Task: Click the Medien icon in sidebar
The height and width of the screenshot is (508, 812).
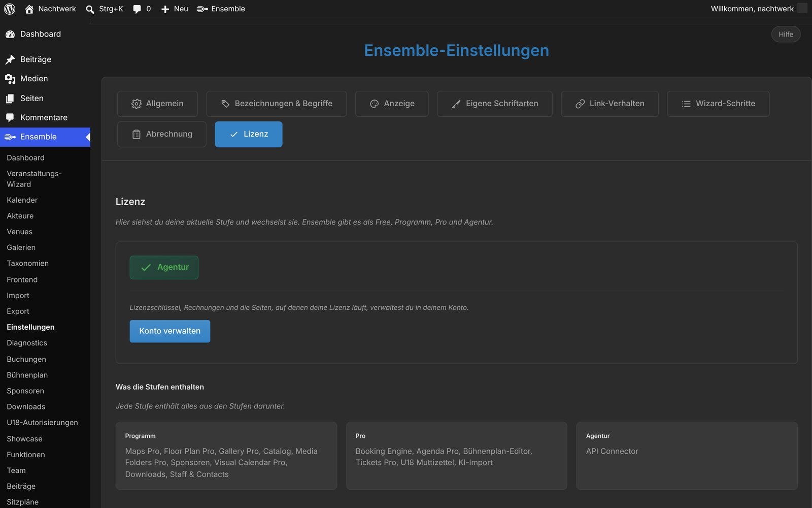Action: point(10,79)
